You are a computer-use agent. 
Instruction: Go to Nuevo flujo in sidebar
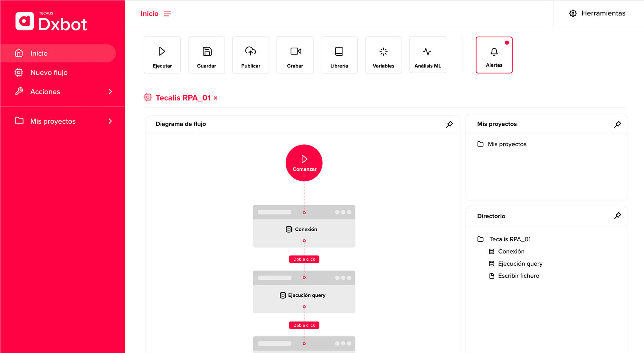pos(49,72)
